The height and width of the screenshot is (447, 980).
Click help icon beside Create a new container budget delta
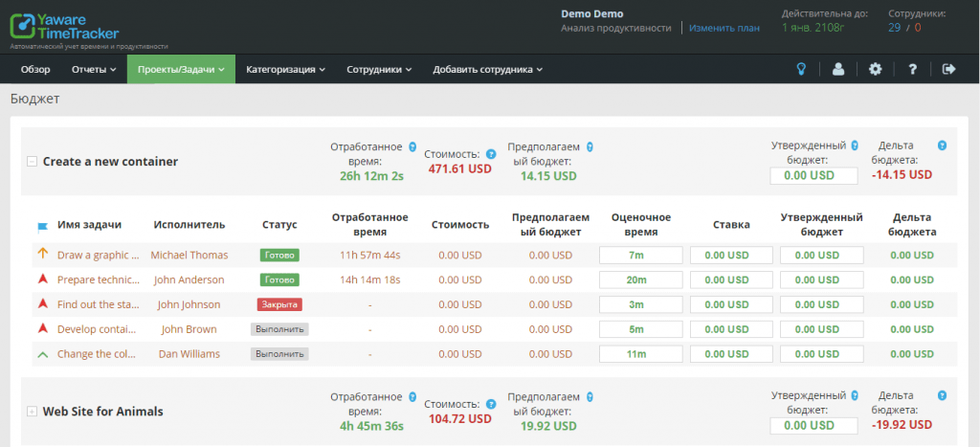pyautogui.click(x=942, y=145)
